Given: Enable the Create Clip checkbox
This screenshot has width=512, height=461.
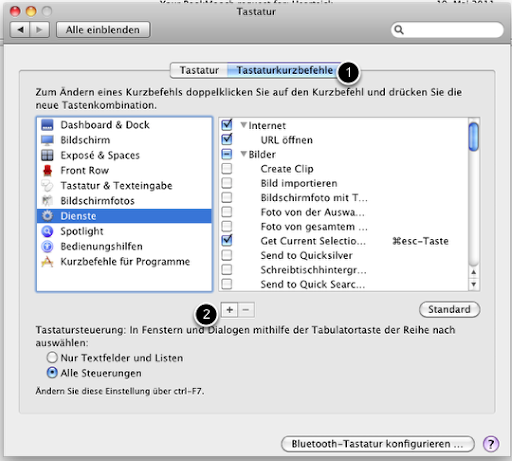Looking at the screenshot, I should point(227,169).
